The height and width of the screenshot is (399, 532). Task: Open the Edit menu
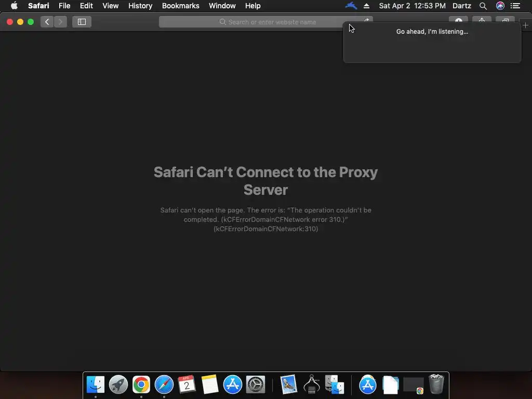(x=86, y=6)
